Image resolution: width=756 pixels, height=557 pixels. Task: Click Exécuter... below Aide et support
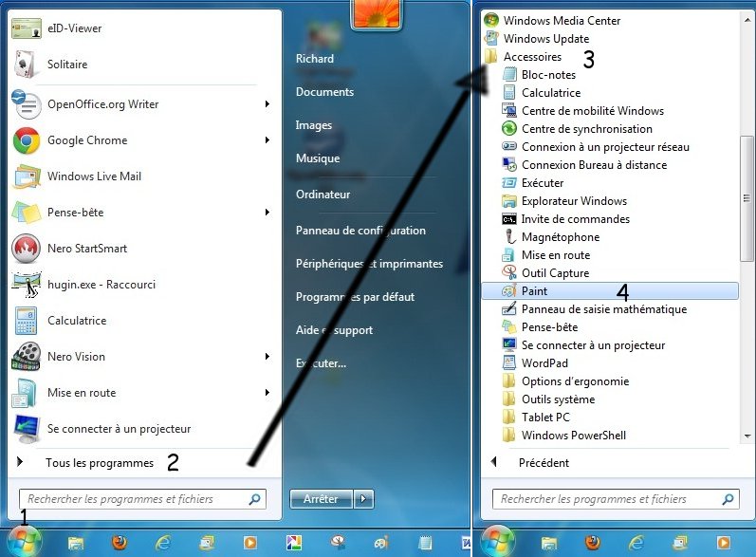pyautogui.click(x=322, y=363)
